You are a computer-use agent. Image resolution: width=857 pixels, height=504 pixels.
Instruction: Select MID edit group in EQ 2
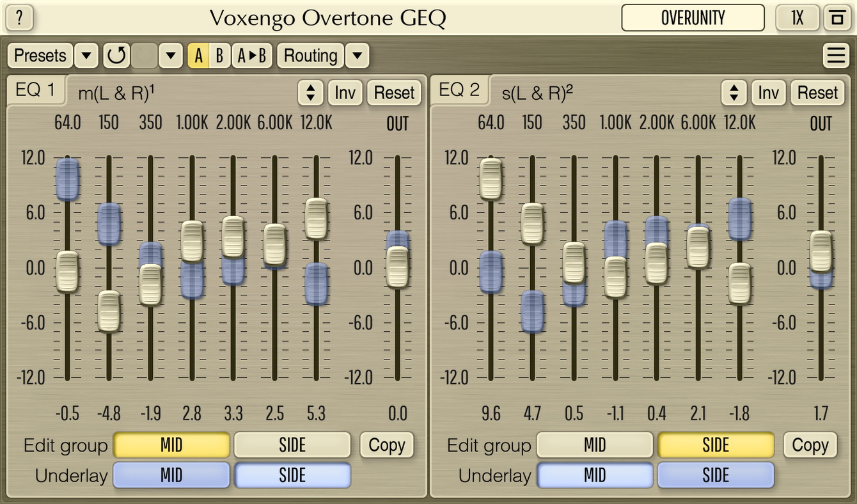(x=595, y=445)
